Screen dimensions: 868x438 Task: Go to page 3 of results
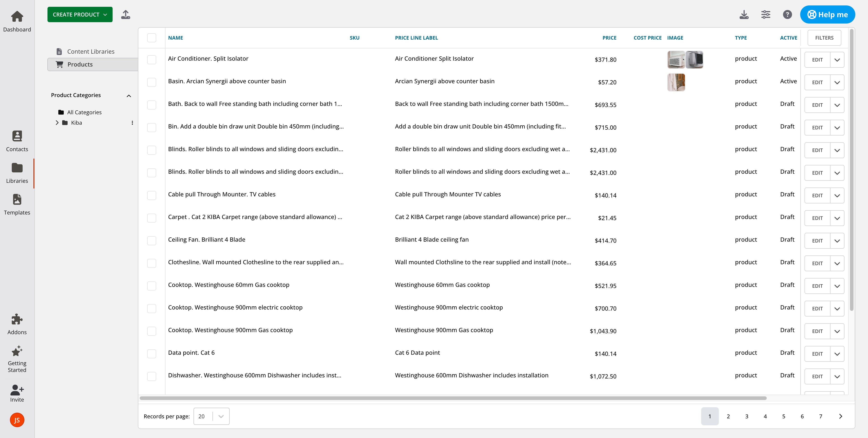point(747,416)
